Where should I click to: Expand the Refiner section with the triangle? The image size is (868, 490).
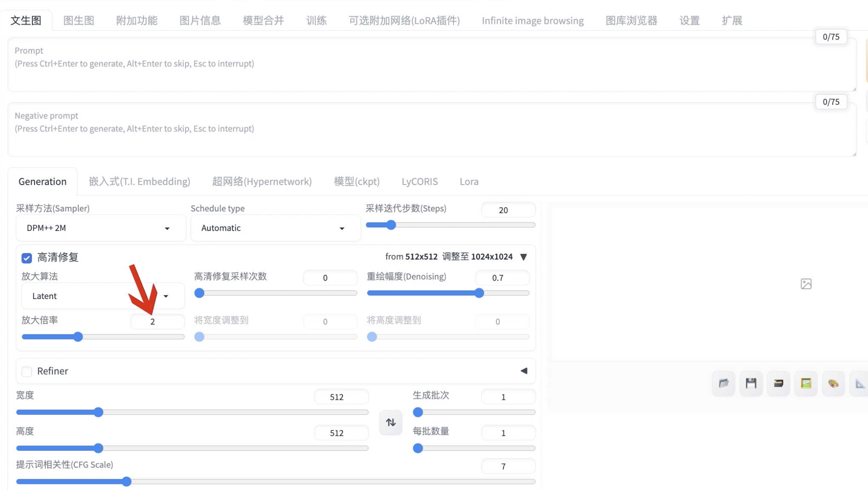click(524, 371)
